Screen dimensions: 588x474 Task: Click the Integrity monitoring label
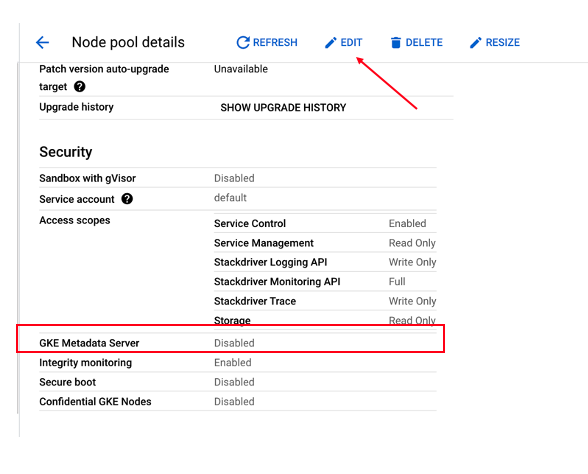(x=86, y=363)
